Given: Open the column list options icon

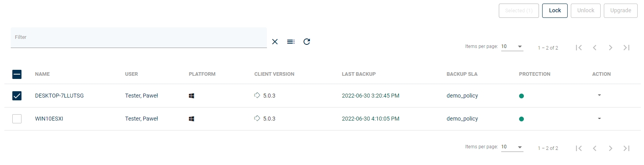Looking at the screenshot, I should click(x=291, y=42).
